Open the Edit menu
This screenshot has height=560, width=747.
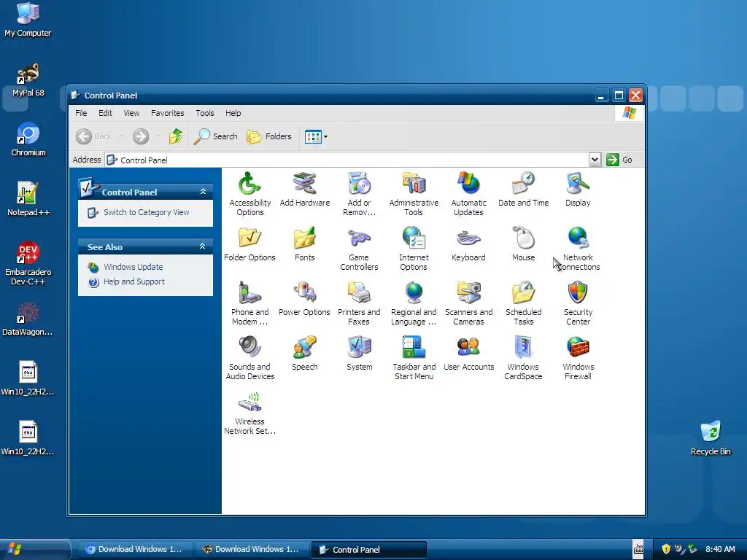(105, 113)
